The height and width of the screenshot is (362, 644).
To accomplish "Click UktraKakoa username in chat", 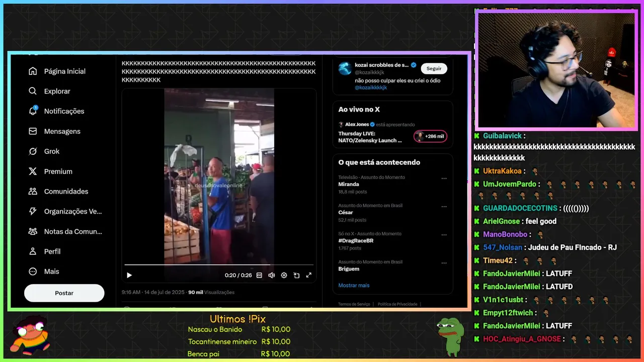I will tap(502, 171).
